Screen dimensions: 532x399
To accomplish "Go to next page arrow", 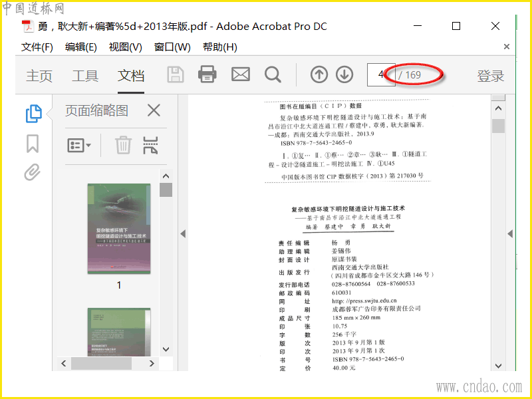I will tap(344, 74).
